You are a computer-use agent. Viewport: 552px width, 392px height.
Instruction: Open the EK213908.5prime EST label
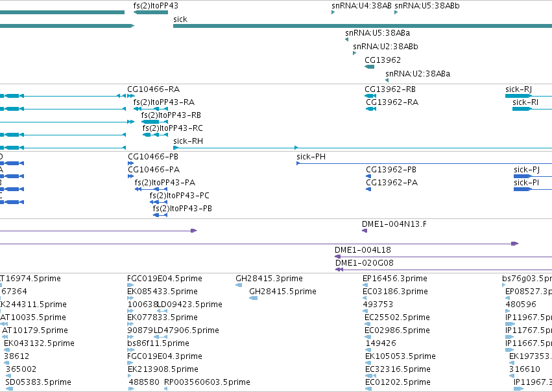(163, 369)
